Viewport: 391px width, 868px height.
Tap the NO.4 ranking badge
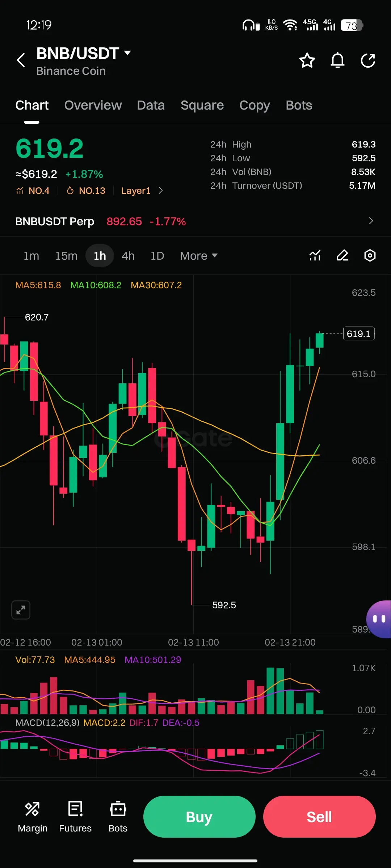[x=33, y=191]
